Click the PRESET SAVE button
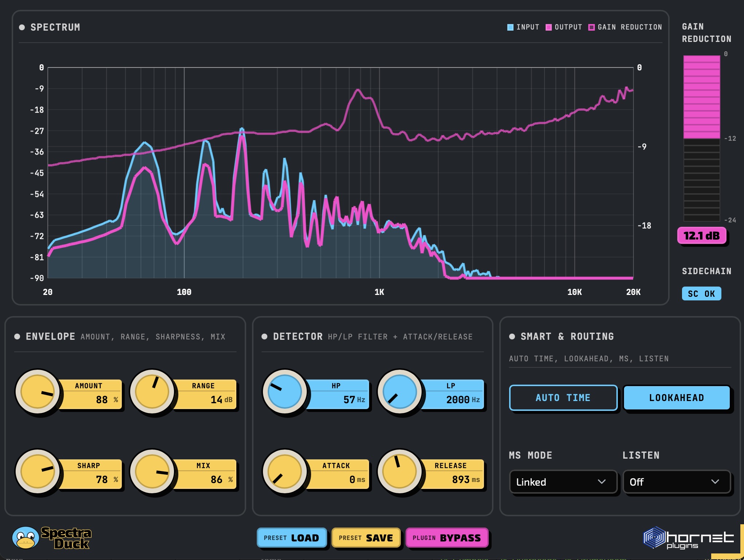 coord(366,538)
